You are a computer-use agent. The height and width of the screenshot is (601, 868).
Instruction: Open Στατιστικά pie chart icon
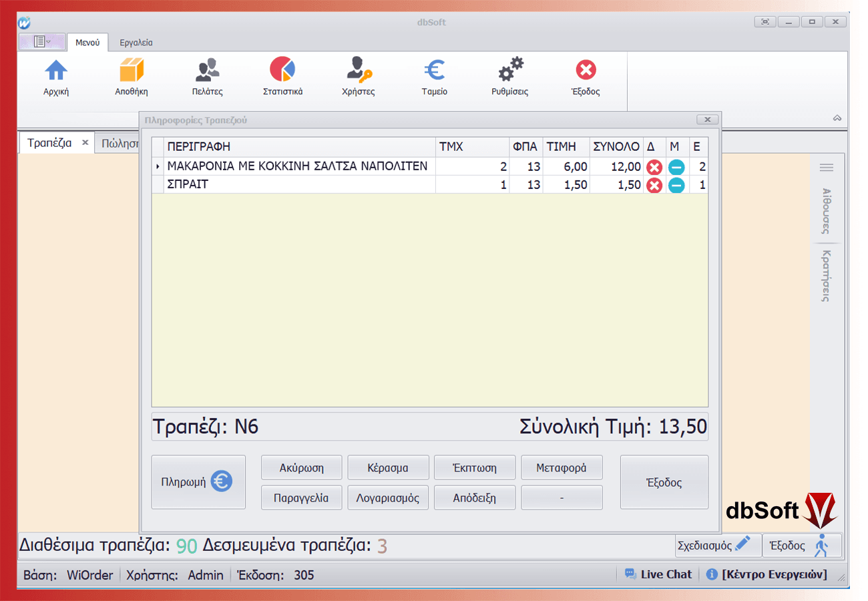point(282,71)
